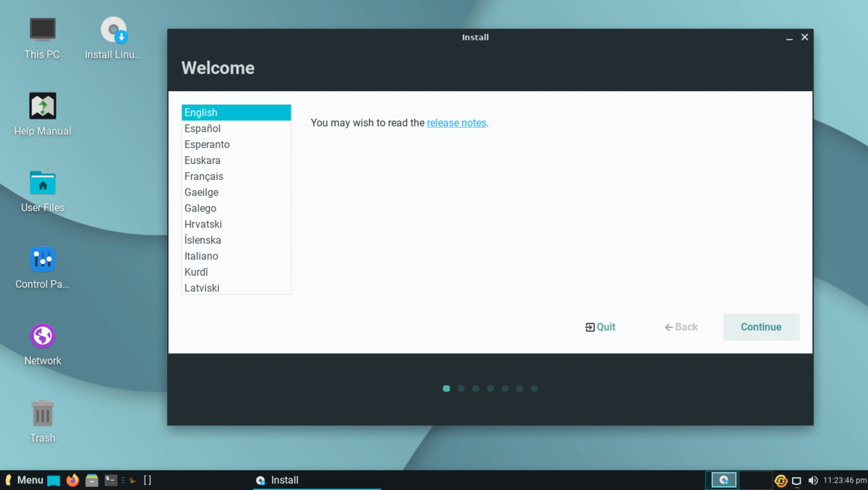Mute audio via the speaker tray icon
The image size is (868, 490).
pyautogui.click(x=813, y=480)
